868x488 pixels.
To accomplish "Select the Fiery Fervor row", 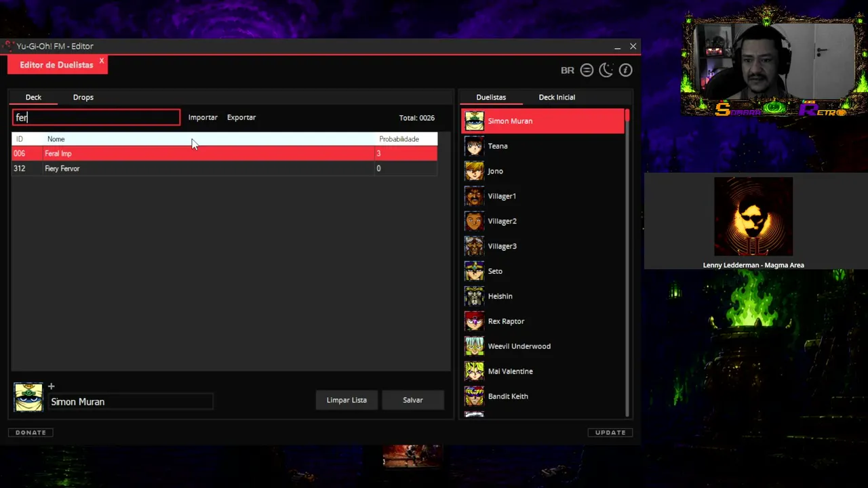I will (x=224, y=169).
